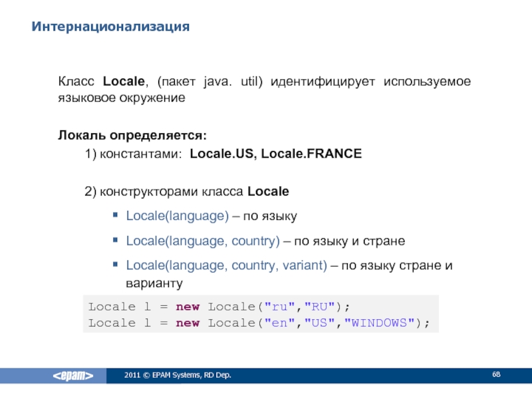Click the words языковое окружение
Screen dimensions: 532x399
click(x=120, y=98)
